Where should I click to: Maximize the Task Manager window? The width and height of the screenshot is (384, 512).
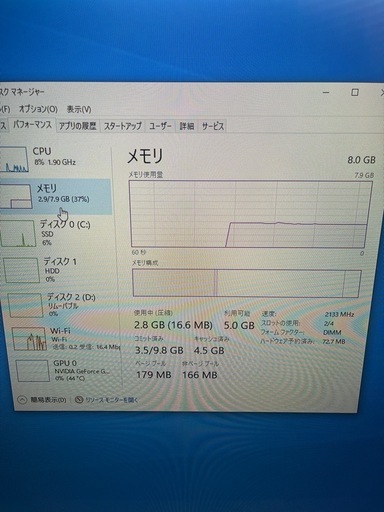[355, 92]
